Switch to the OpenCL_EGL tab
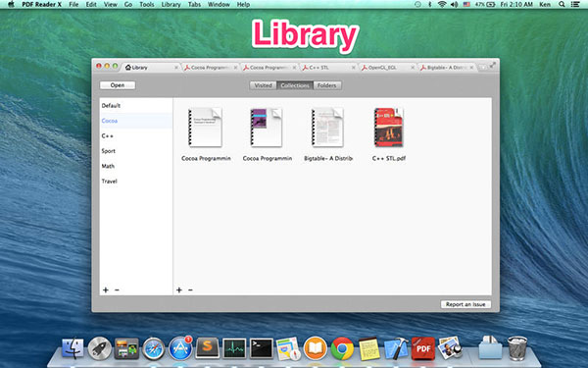Viewport: 588px width, 368px height. coord(387,68)
